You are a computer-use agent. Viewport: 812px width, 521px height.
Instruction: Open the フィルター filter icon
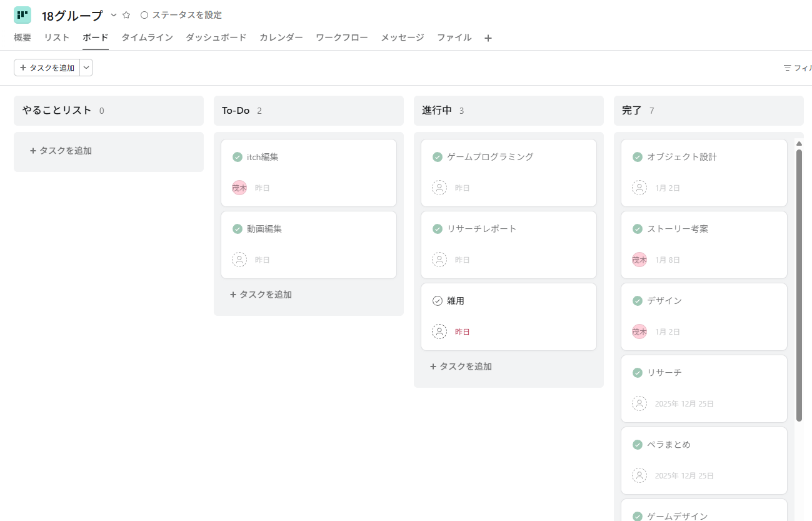point(788,68)
